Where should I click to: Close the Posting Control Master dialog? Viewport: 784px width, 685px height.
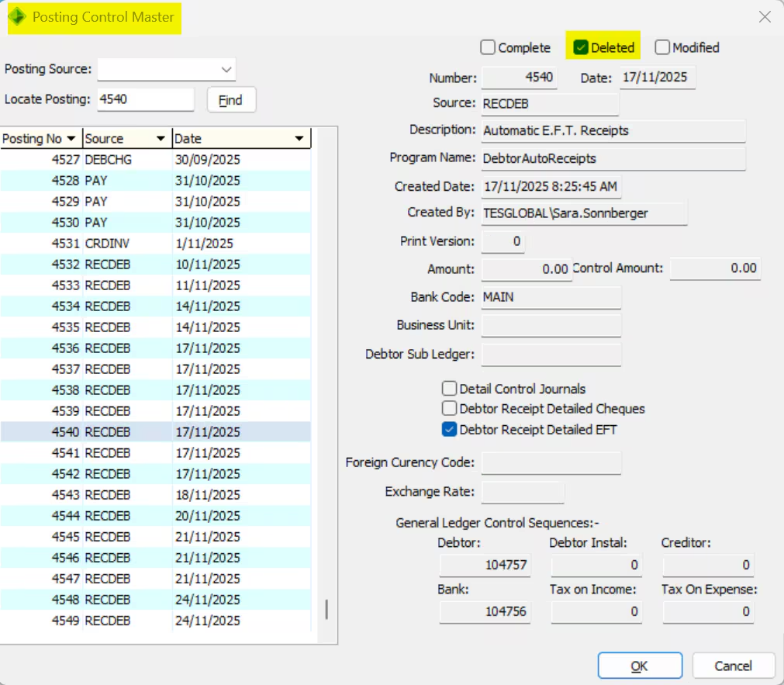click(765, 17)
